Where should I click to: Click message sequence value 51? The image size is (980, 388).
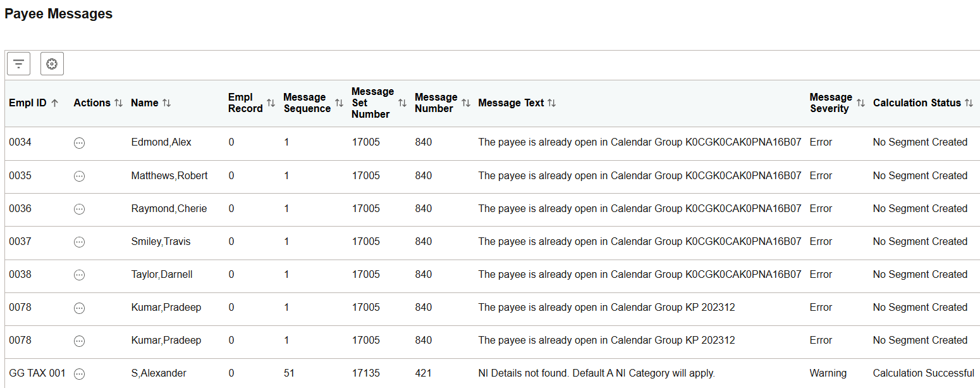pos(290,373)
